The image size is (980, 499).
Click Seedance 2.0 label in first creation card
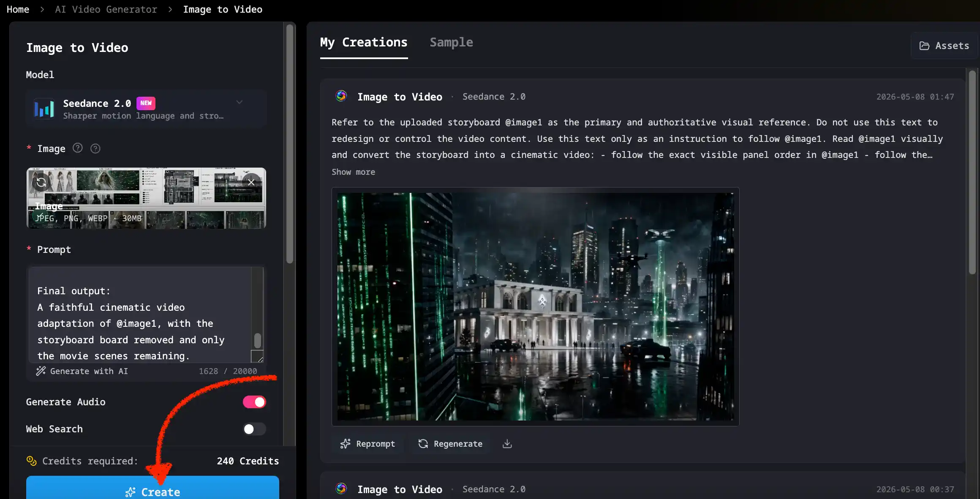coord(494,97)
